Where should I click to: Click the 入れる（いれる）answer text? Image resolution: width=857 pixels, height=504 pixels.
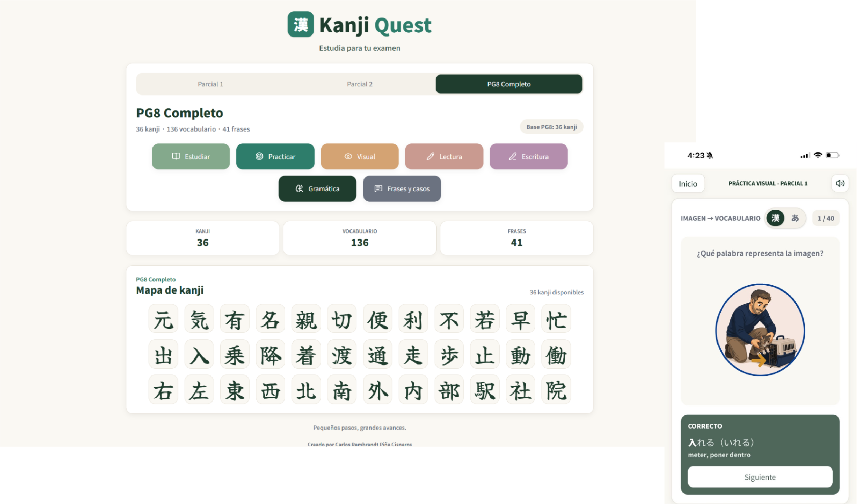pyautogui.click(x=721, y=442)
